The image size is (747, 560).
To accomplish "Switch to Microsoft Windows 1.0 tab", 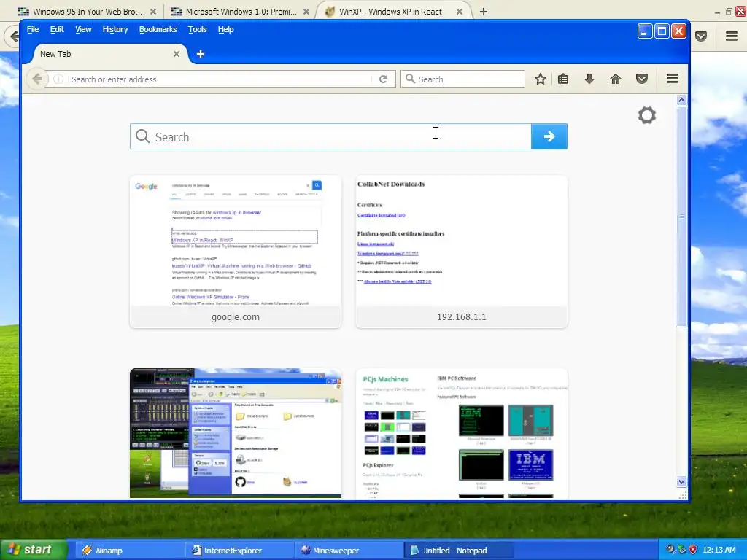I will [241, 12].
